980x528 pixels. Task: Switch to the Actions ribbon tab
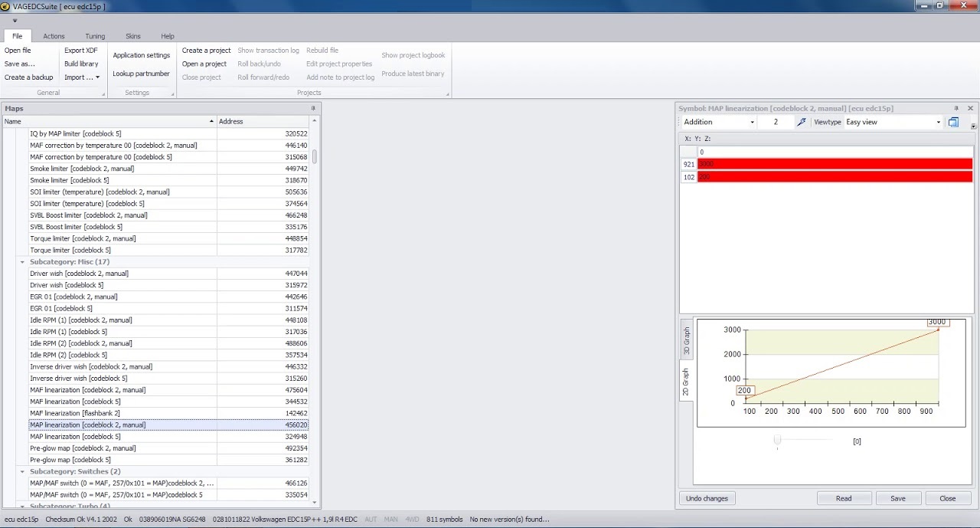pos(54,36)
